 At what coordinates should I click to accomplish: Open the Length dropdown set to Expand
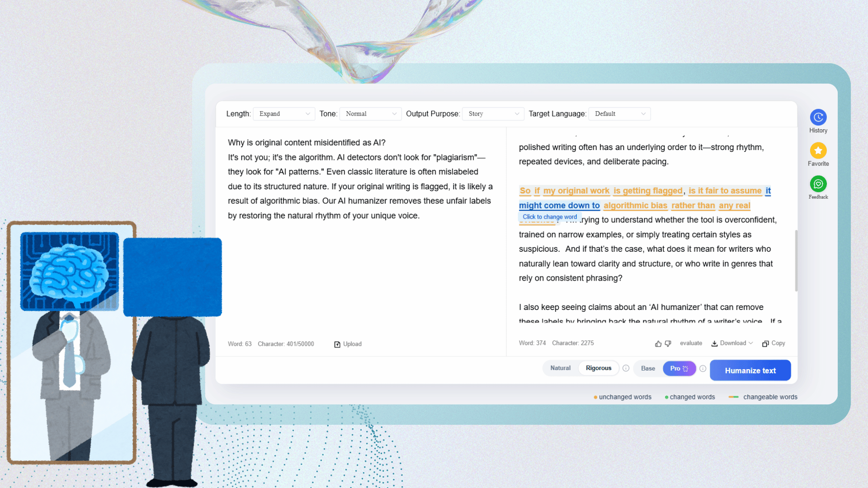point(284,114)
